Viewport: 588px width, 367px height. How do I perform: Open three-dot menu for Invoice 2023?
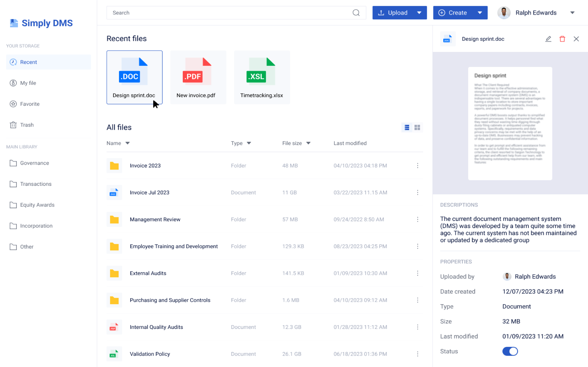(x=417, y=166)
